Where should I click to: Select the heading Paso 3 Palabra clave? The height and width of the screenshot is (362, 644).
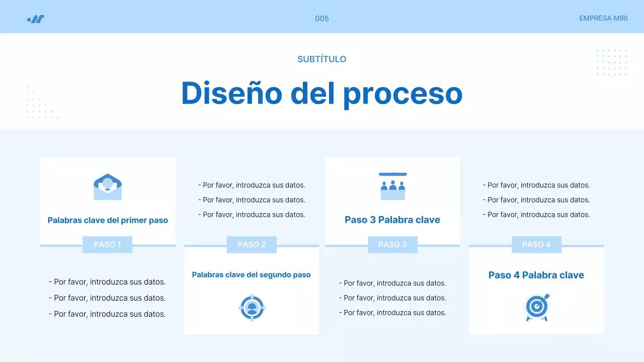pos(392,220)
